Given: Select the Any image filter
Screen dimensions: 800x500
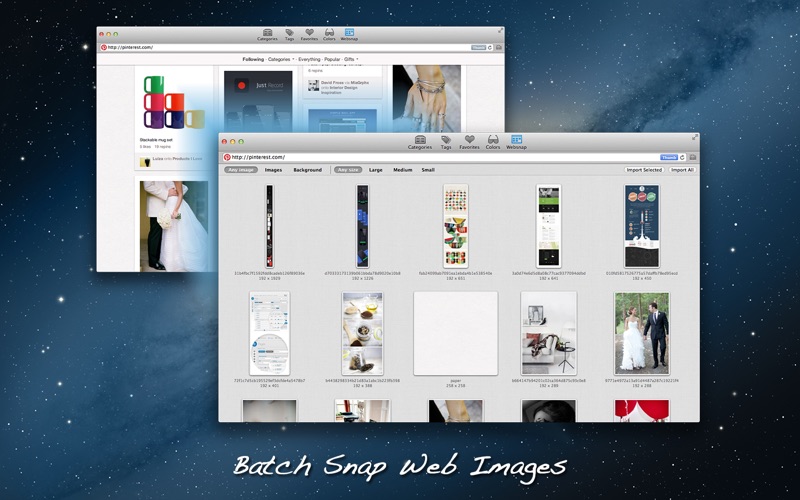Looking at the screenshot, I should (x=241, y=170).
